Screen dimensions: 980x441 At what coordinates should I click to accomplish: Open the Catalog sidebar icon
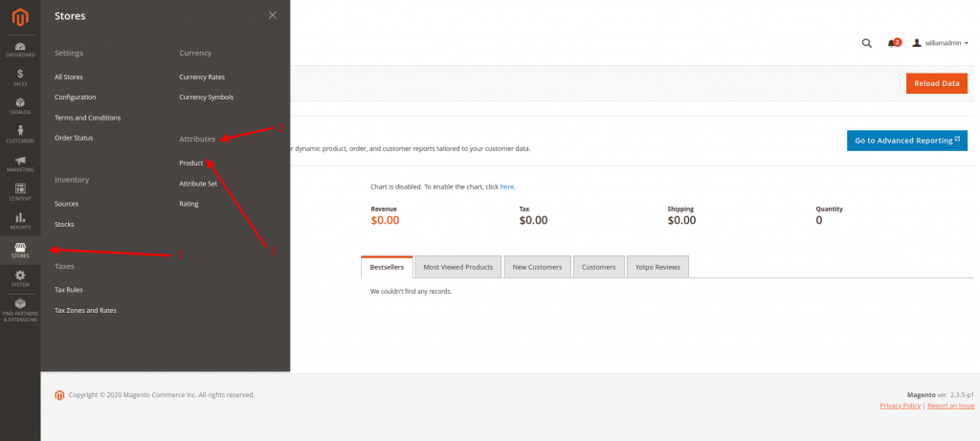tap(20, 105)
